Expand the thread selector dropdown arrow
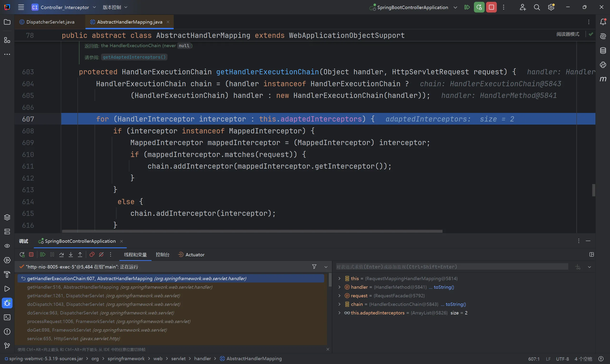Viewport: 610px width, 364px height. [326, 267]
